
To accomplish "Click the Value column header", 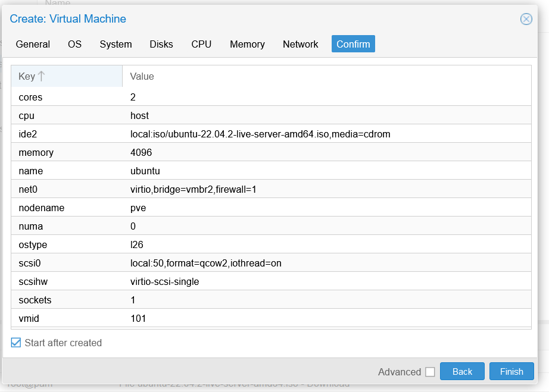I will point(142,76).
